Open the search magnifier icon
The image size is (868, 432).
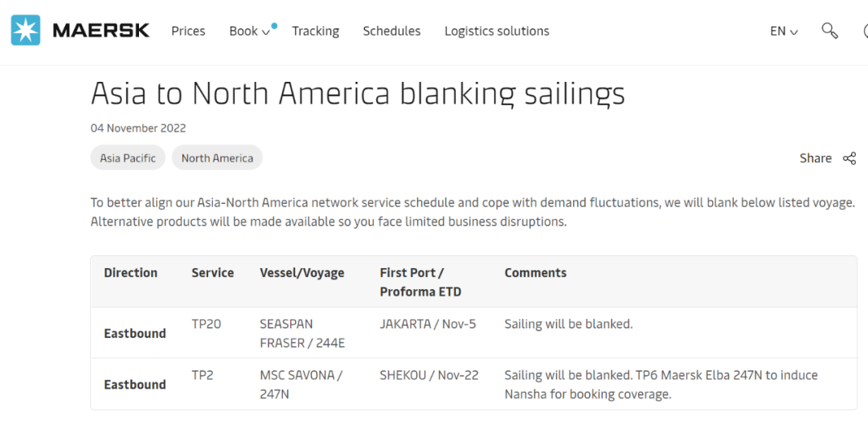(829, 31)
